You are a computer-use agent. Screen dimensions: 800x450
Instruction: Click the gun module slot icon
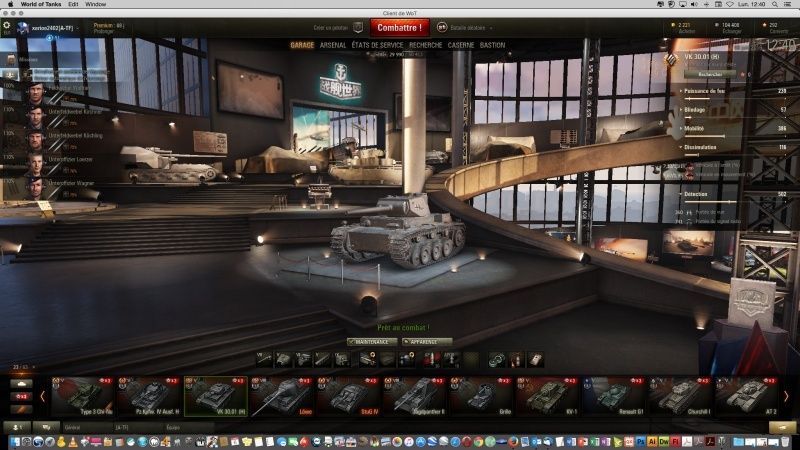pyautogui.click(x=264, y=359)
